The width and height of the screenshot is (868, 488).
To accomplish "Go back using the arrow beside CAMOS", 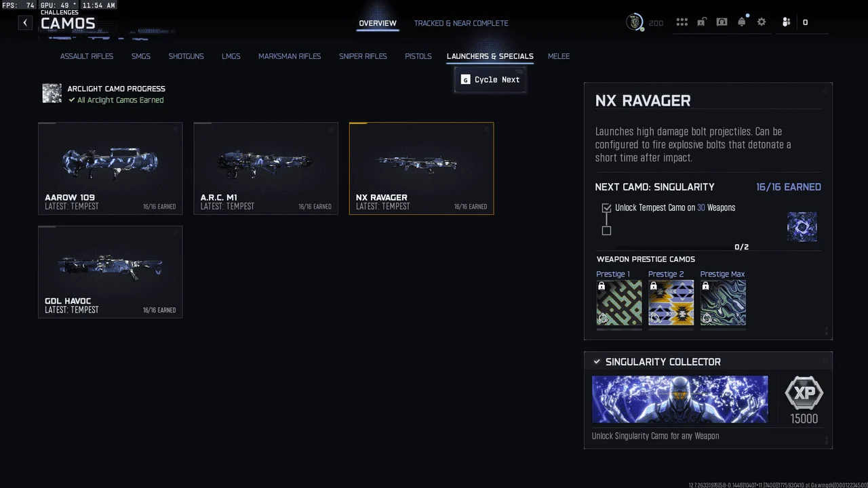I will 25,23.
